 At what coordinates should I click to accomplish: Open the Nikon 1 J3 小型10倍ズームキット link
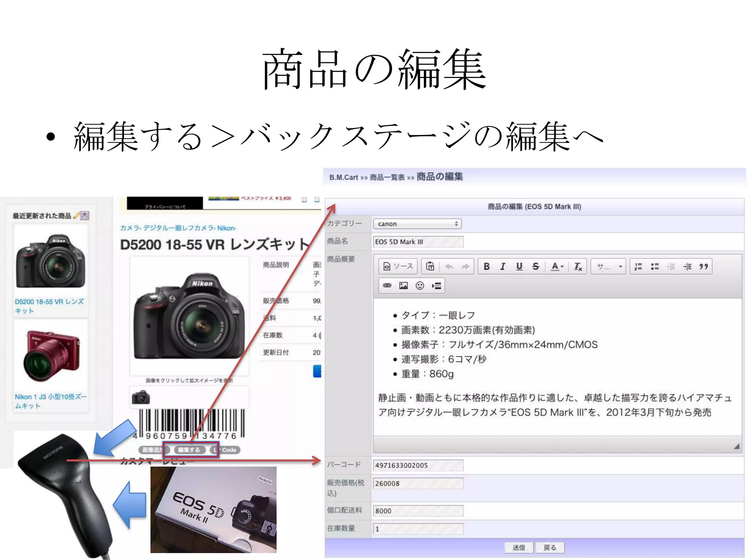[x=51, y=401]
